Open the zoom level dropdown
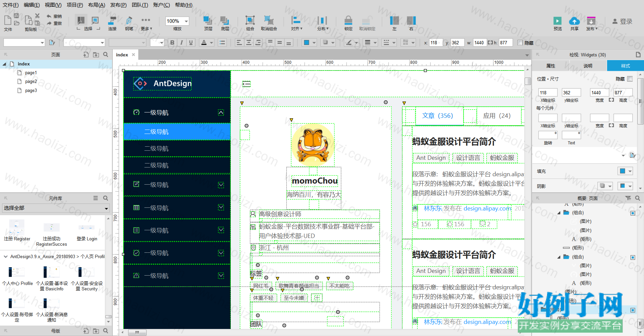This screenshot has width=644, height=336. pos(186,21)
